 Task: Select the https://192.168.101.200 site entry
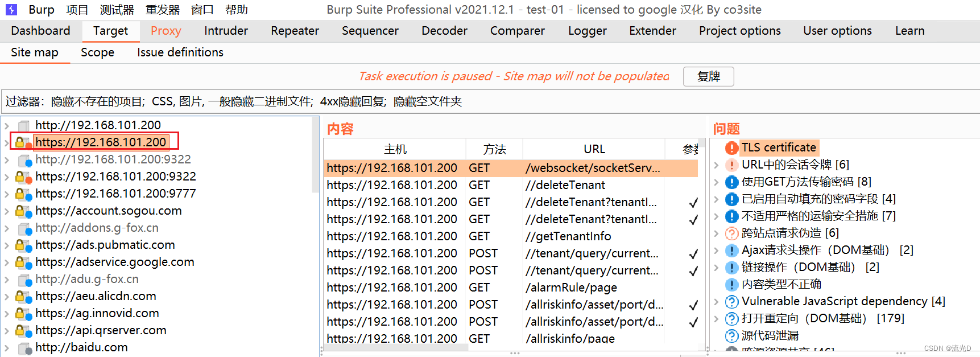[x=101, y=142]
